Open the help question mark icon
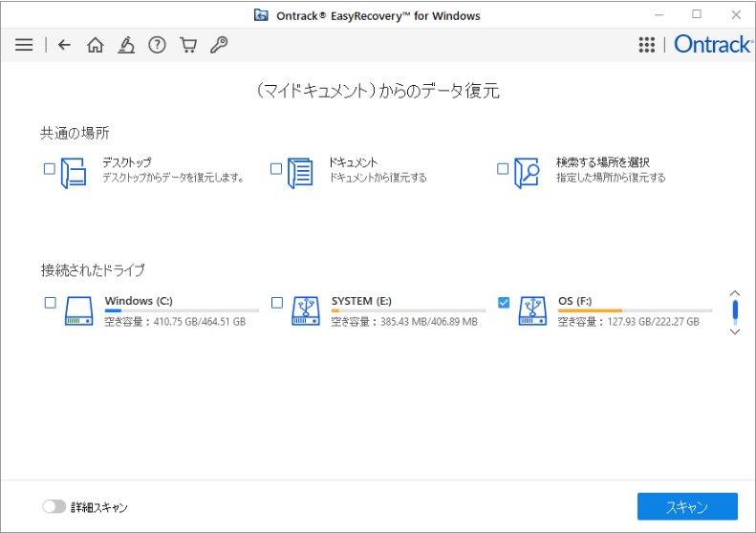 [x=157, y=45]
